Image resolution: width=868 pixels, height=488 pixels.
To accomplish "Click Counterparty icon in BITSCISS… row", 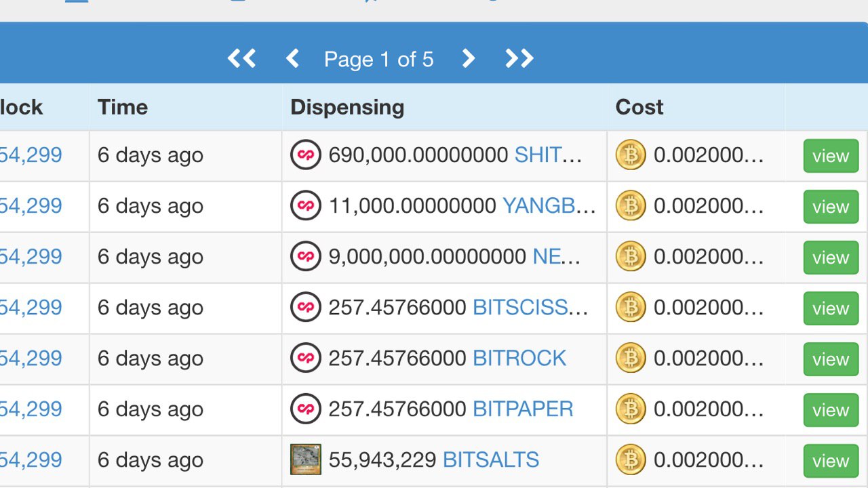I will 306,308.
